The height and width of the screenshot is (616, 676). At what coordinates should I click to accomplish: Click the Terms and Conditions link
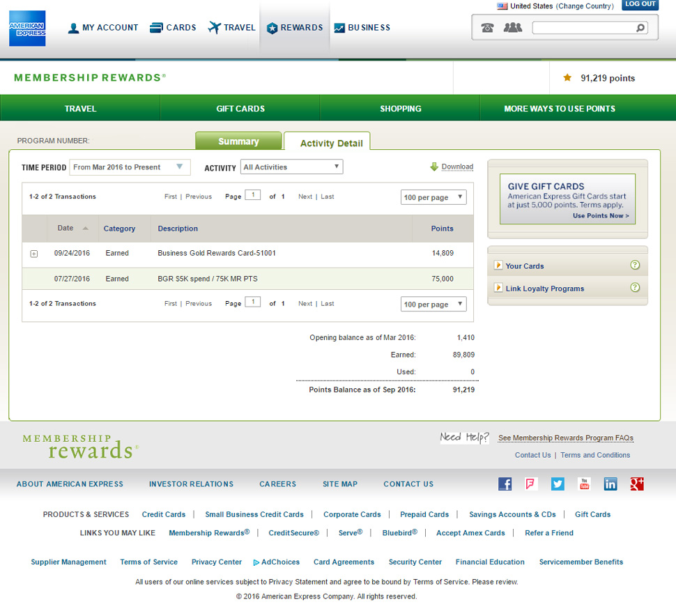[595, 455]
